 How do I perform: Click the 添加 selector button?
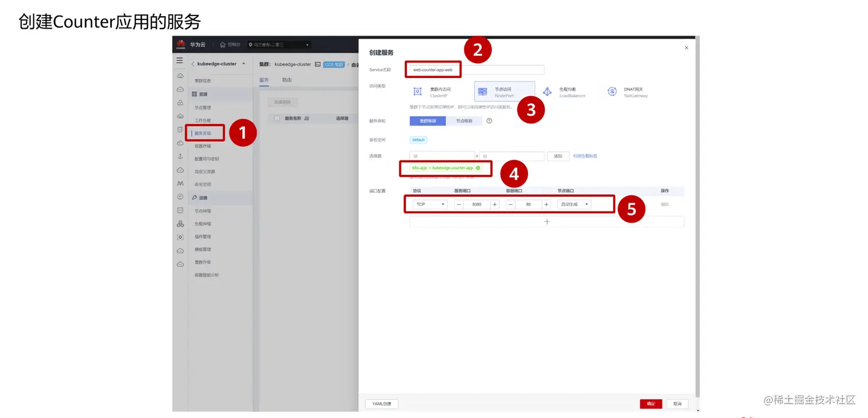coord(558,156)
